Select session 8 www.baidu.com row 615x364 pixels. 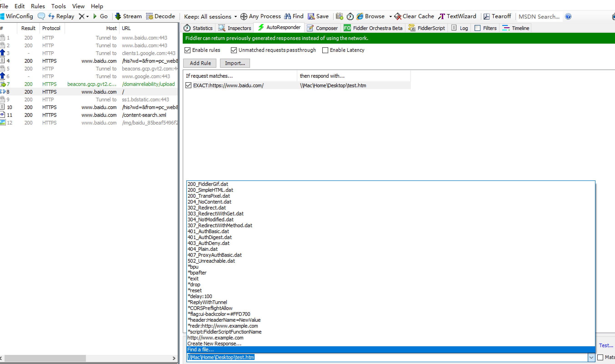click(89, 92)
